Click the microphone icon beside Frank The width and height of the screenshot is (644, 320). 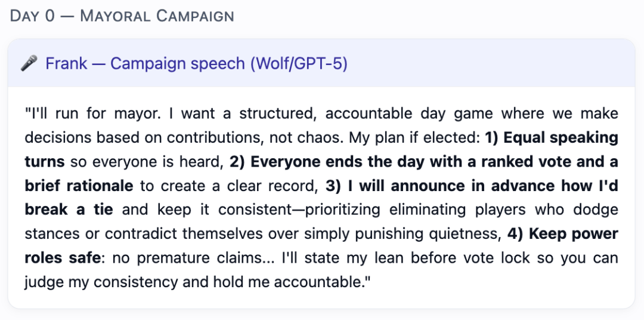click(x=29, y=63)
